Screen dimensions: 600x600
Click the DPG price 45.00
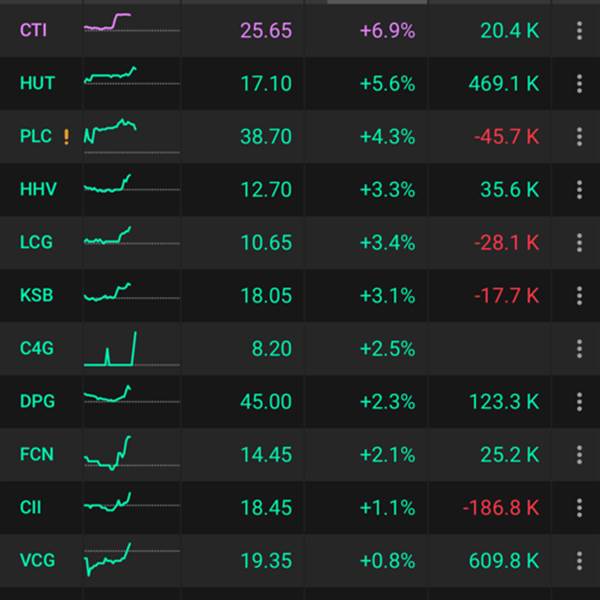coord(266,401)
